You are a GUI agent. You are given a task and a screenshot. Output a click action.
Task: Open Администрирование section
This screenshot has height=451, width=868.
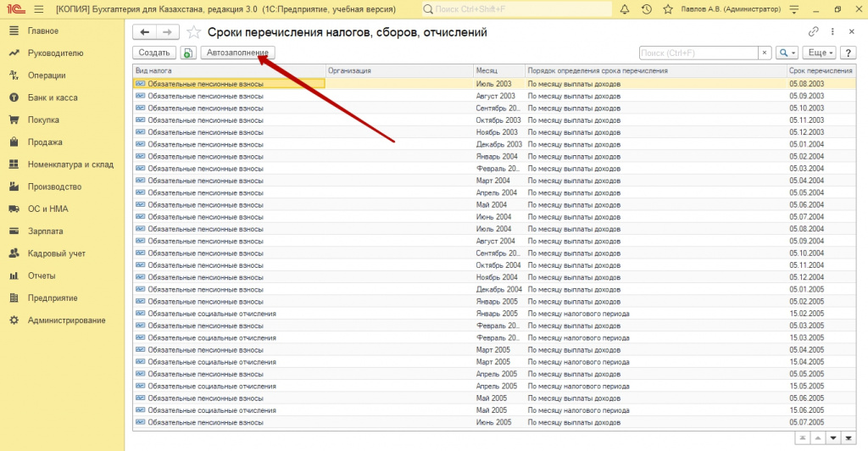point(66,320)
